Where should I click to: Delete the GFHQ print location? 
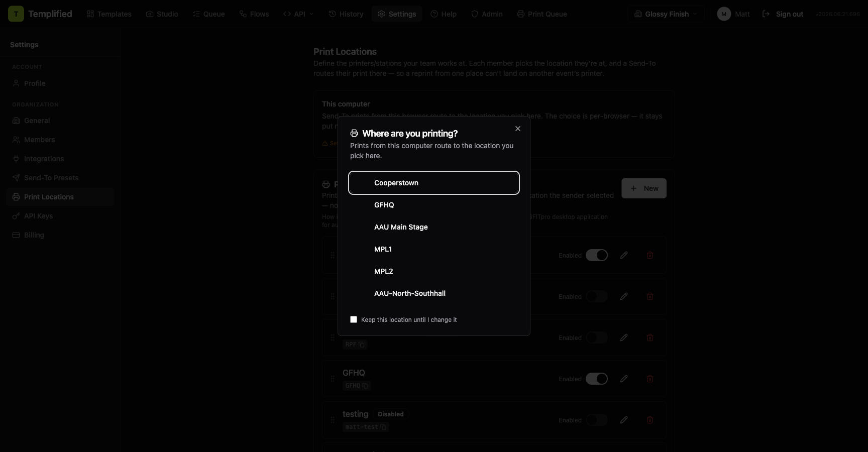pyautogui.click(x=650, y=379)
